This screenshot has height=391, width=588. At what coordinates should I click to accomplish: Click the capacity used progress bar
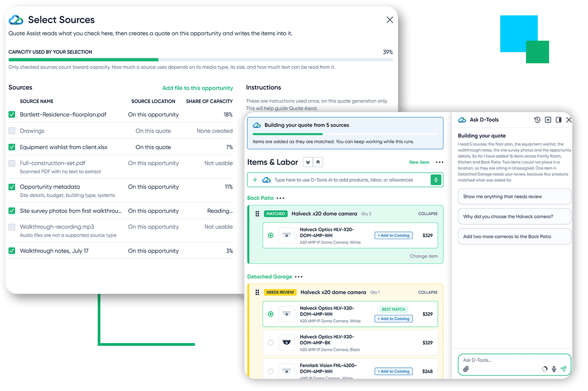click(x=200, y=60)
